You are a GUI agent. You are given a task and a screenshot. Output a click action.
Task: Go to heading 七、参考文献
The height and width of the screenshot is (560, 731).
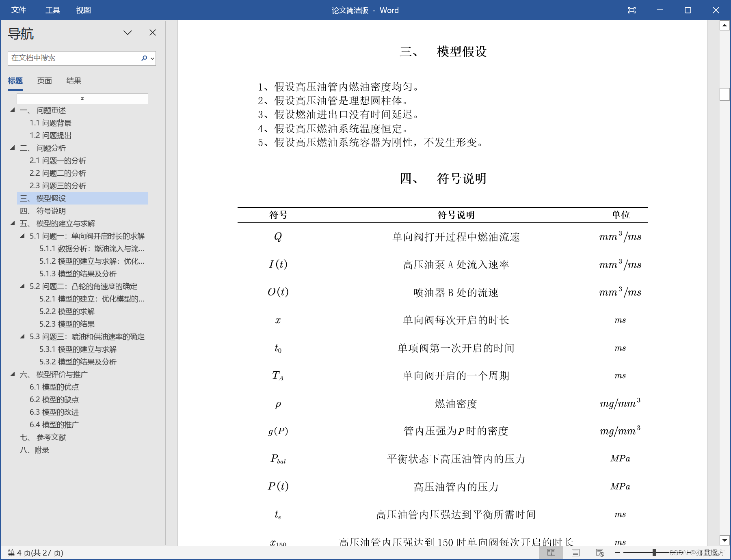[x=43, y=437]
